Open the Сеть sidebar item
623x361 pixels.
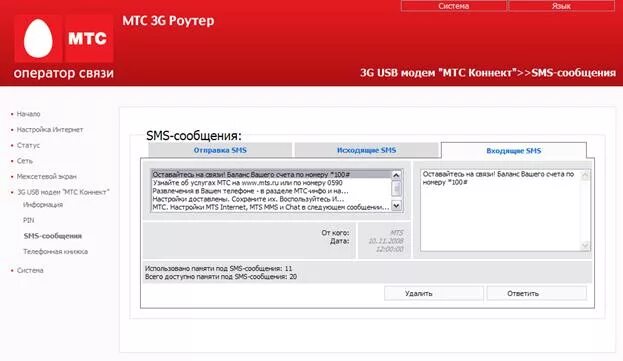25,161
